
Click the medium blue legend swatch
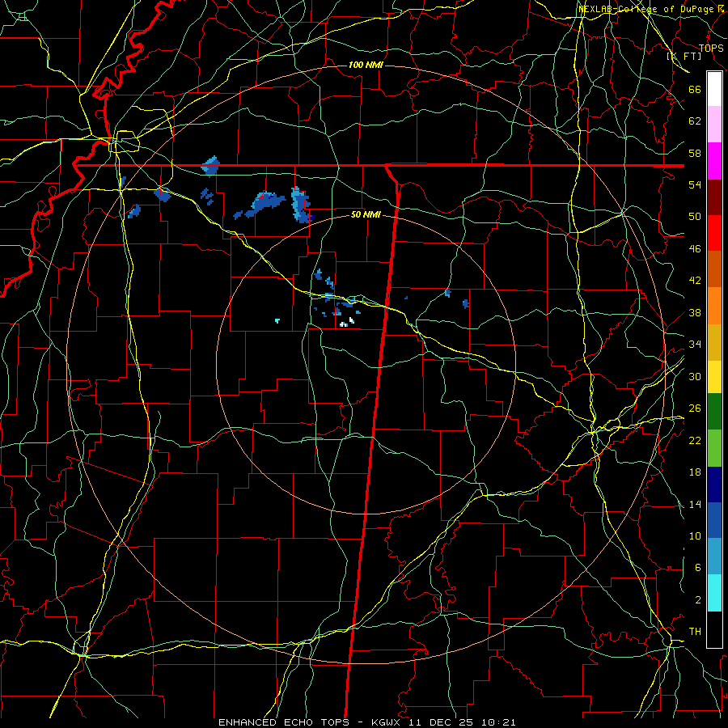coord(714,520)
